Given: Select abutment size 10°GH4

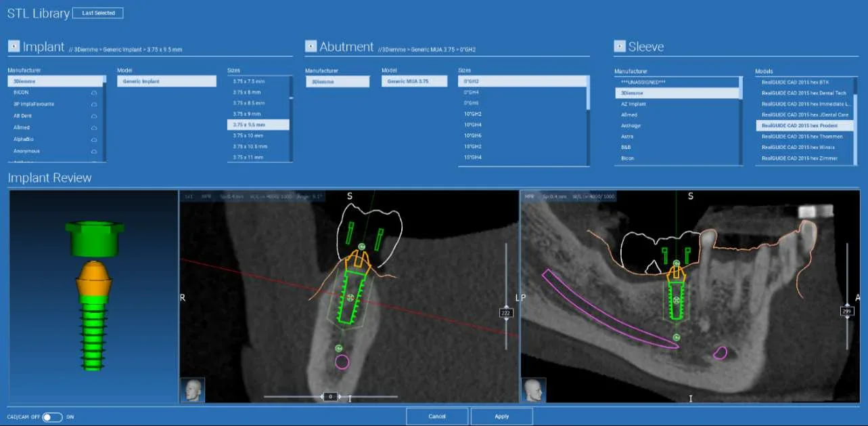Looking at the screenshot, I should 522,125.
